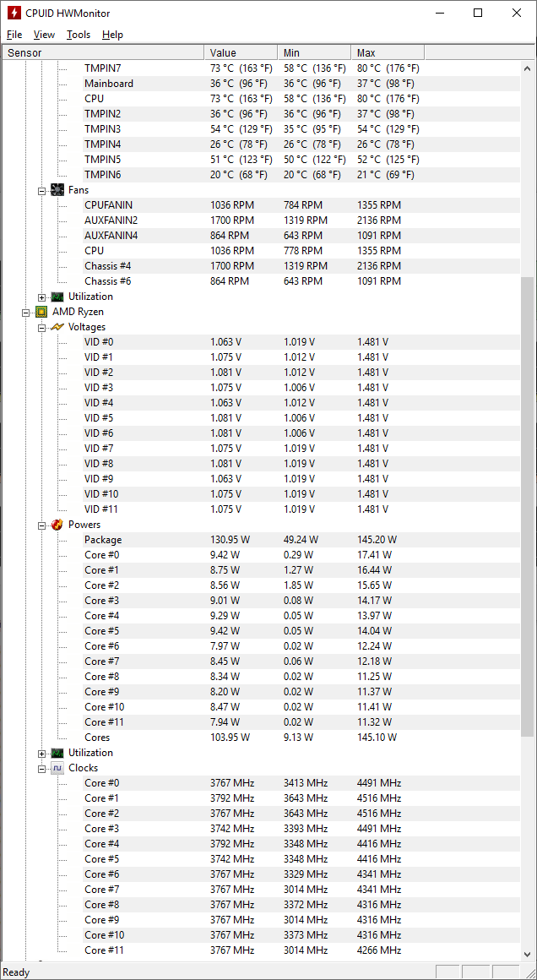Click the Max column header
This screenshot has width=537, height=980.
[388, 52]
